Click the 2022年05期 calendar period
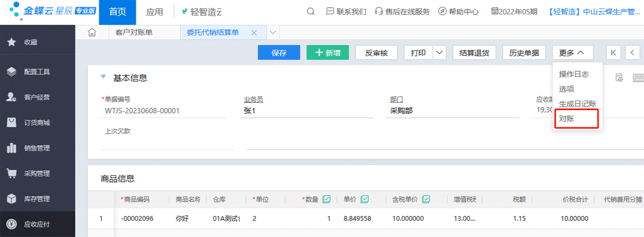This screenshot has width=644, height=237. tap(514, 11)
